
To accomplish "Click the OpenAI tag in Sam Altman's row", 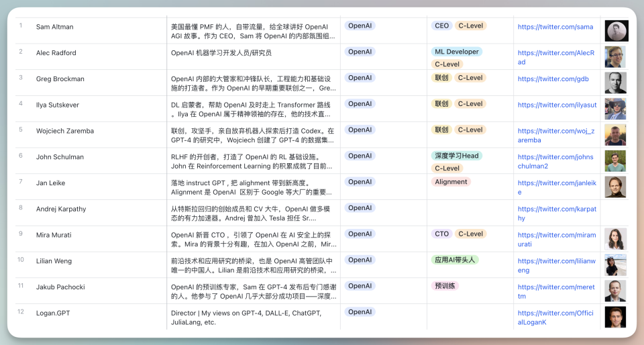I will point(360,26).
